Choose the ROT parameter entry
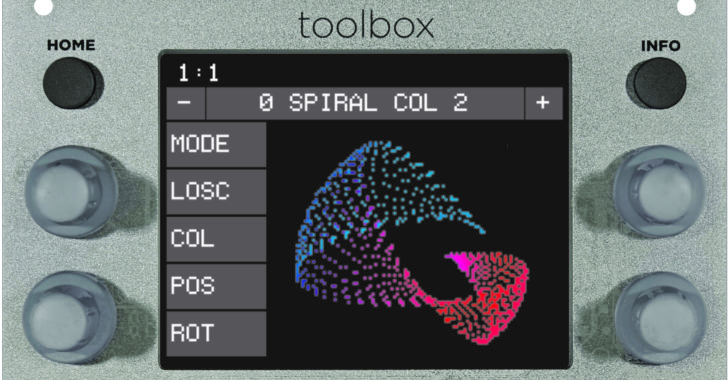The width and height of the screenshot is (728, 380). tap(216, 334)
